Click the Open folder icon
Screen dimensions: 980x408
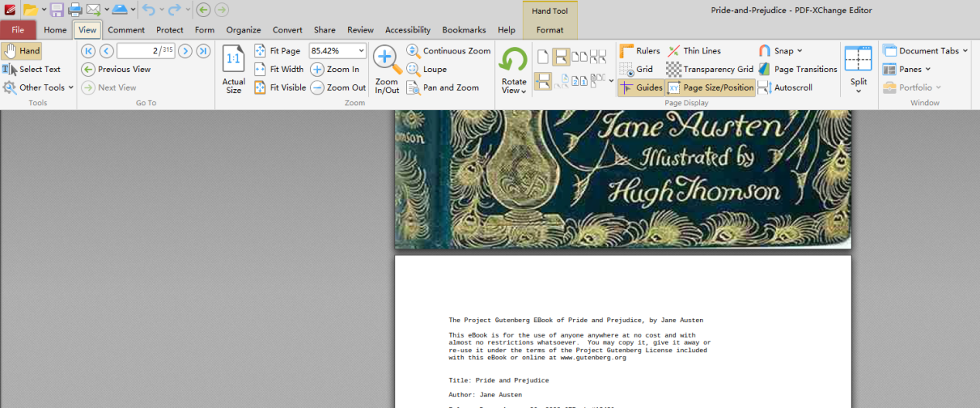30,10
